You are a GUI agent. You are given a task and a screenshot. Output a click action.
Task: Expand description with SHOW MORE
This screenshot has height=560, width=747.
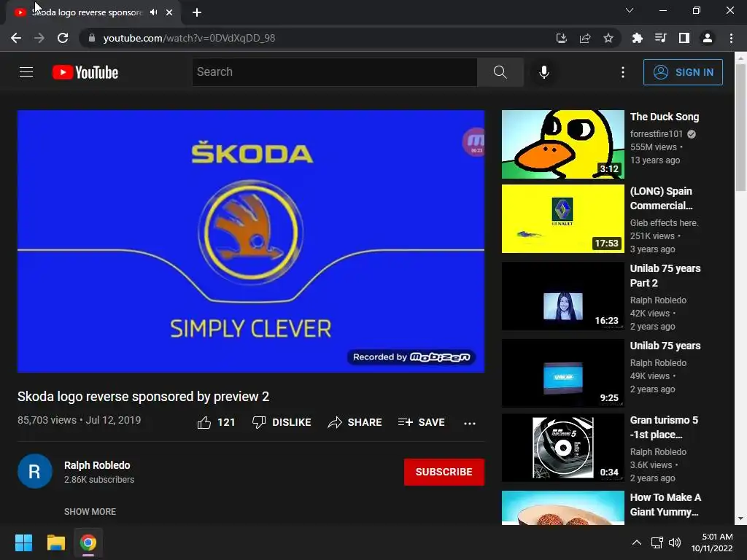[x=90, y=511]
